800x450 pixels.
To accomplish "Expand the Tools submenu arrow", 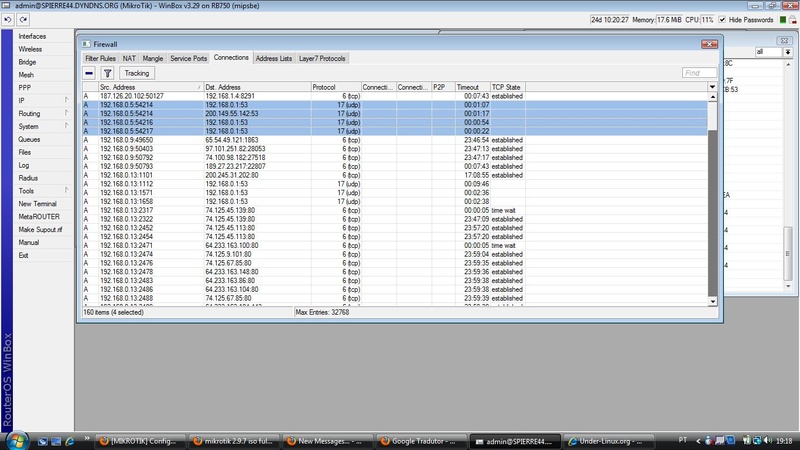I will tap(66, 190).
